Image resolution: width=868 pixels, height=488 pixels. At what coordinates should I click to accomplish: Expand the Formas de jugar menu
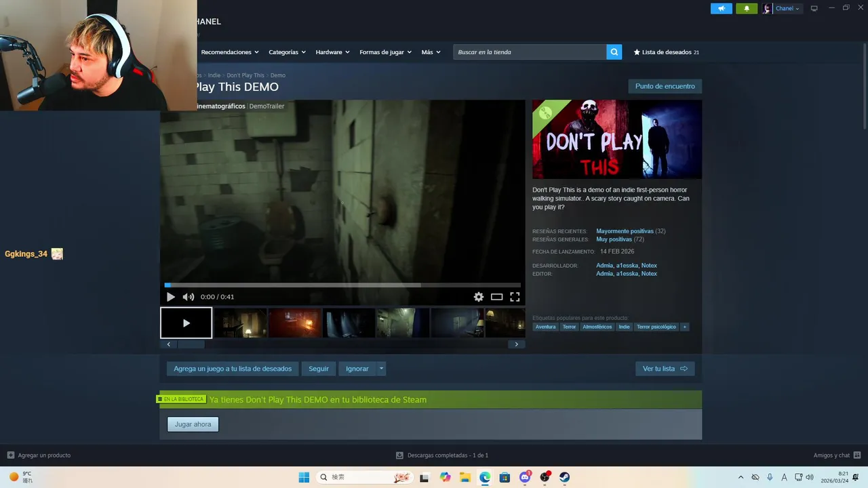pos(385,52)
